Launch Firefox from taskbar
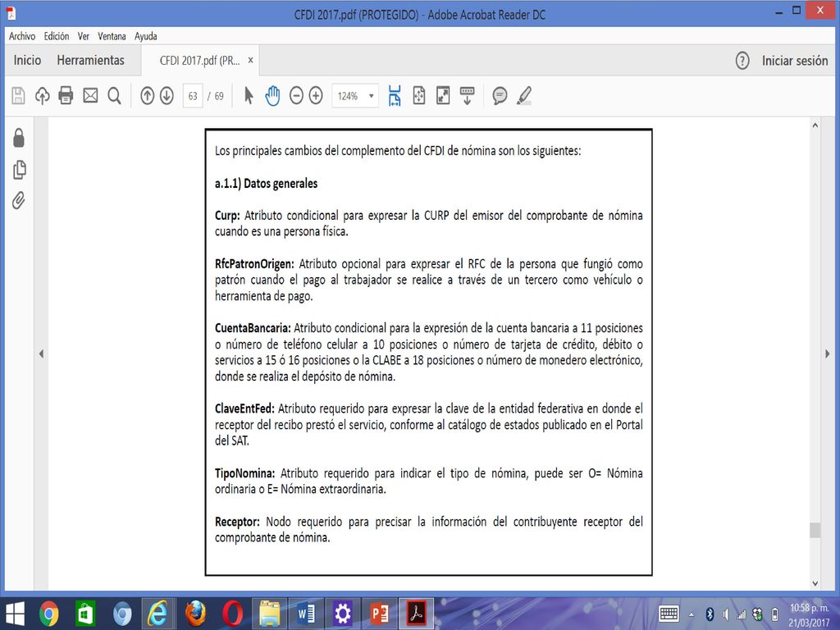The width and height of the screenshot is (840, 630). (x=195, y=614)
